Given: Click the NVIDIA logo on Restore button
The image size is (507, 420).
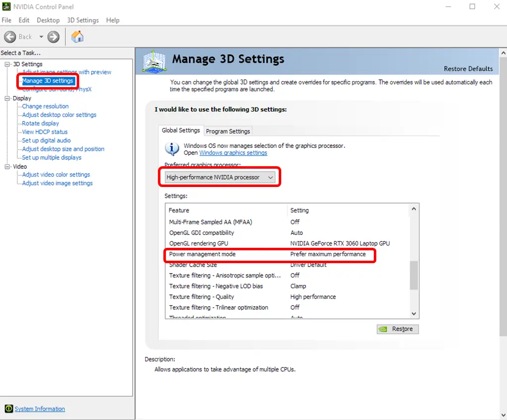Looking at the screenshot, I should coord(383,329).
